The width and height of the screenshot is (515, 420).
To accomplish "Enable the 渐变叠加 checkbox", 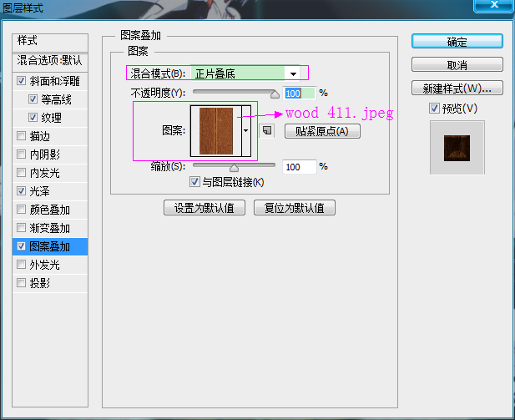I will tap(22, 228).
